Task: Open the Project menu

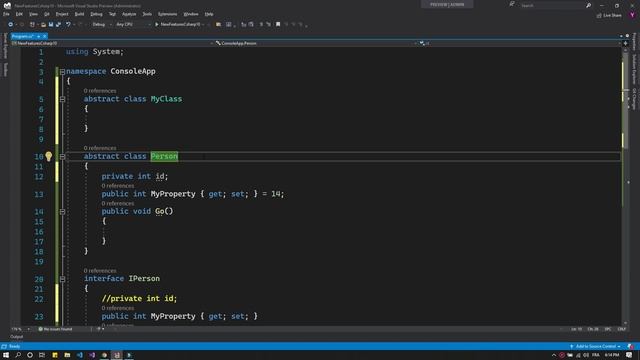Action: coord(62,14)
